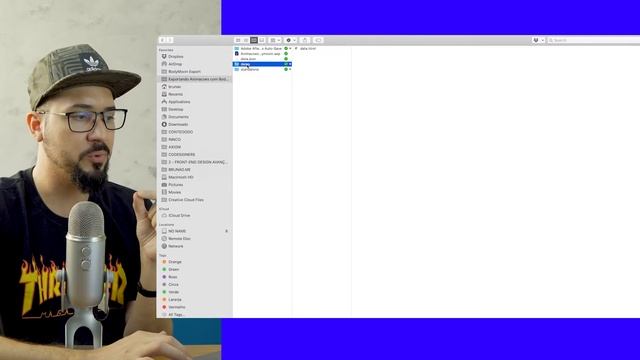640x360 pixels.
Task: Open the group-by arrangement dropdown
Action: tap(275, 40)
